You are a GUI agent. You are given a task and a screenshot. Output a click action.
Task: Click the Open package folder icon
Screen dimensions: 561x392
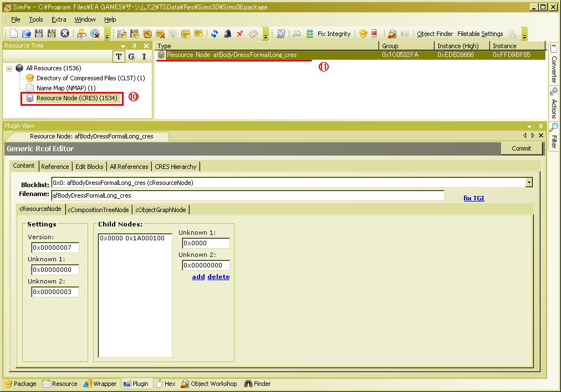[x=26, y=34]
